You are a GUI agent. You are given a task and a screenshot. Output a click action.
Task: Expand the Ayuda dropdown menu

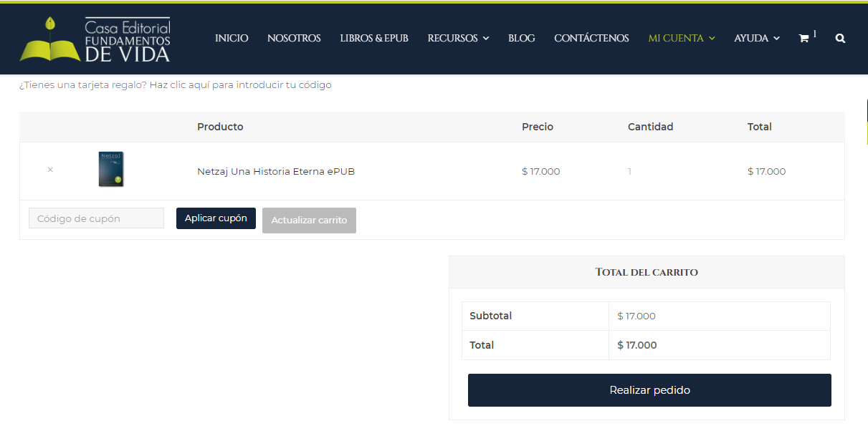pos(756,39)
